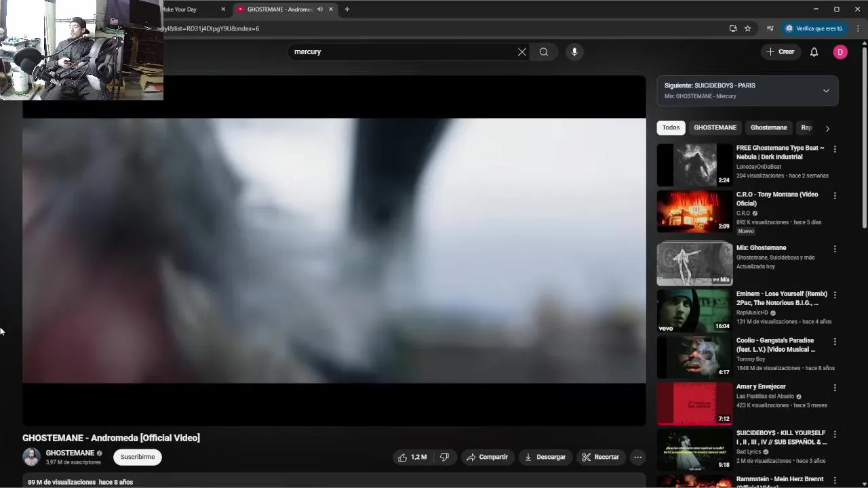
Task: Open Tommy Boy channel name
Action: click(x=751, y=359)
